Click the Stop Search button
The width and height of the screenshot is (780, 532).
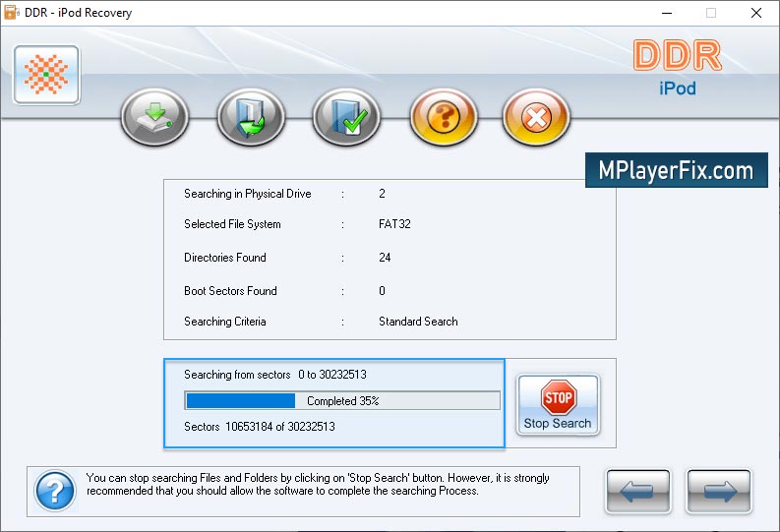[558, 405]
